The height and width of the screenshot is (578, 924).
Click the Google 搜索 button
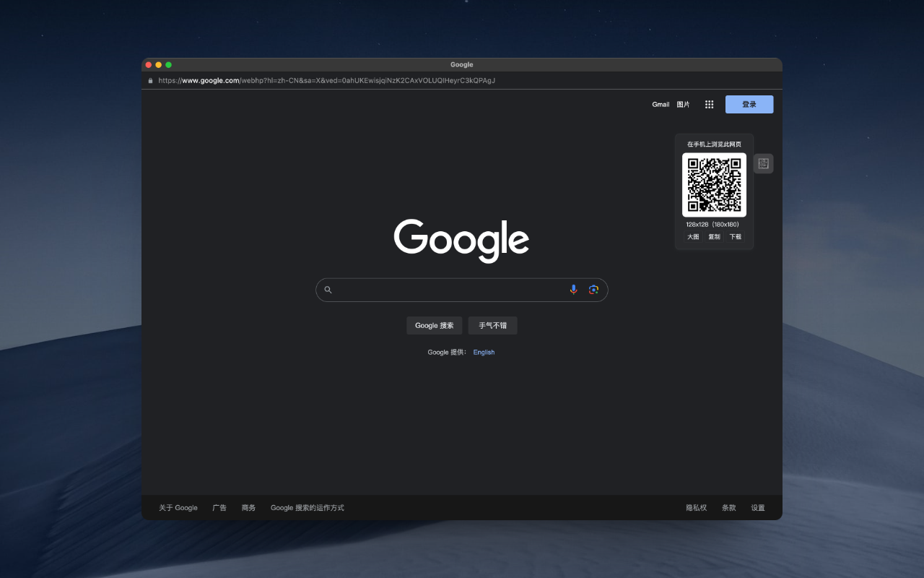[x=435, y=325]
